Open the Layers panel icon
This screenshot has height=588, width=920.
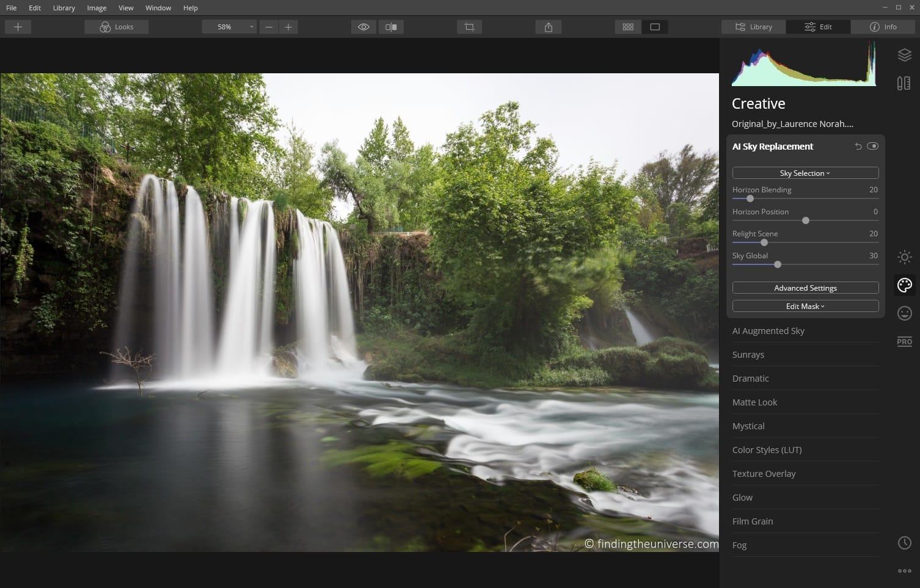tap(904, 55)
